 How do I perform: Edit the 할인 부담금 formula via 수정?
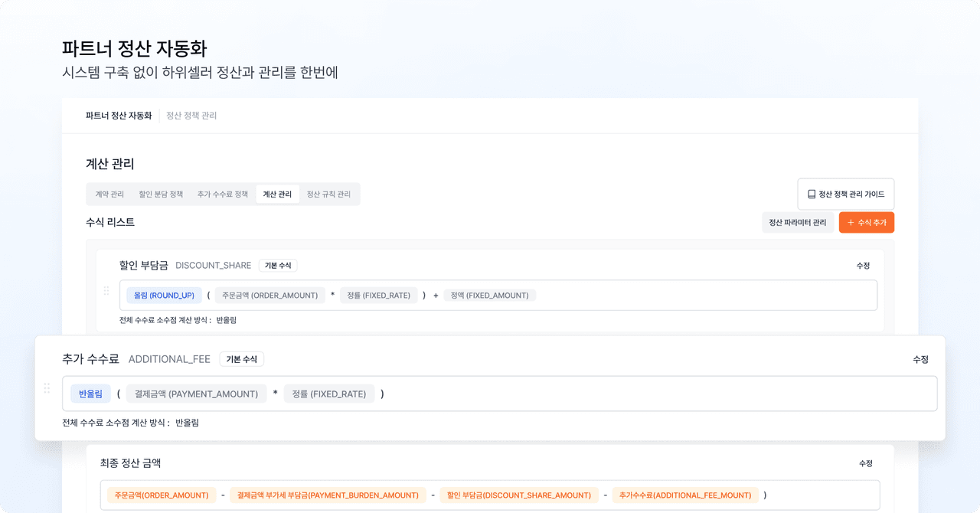point(863,266)
